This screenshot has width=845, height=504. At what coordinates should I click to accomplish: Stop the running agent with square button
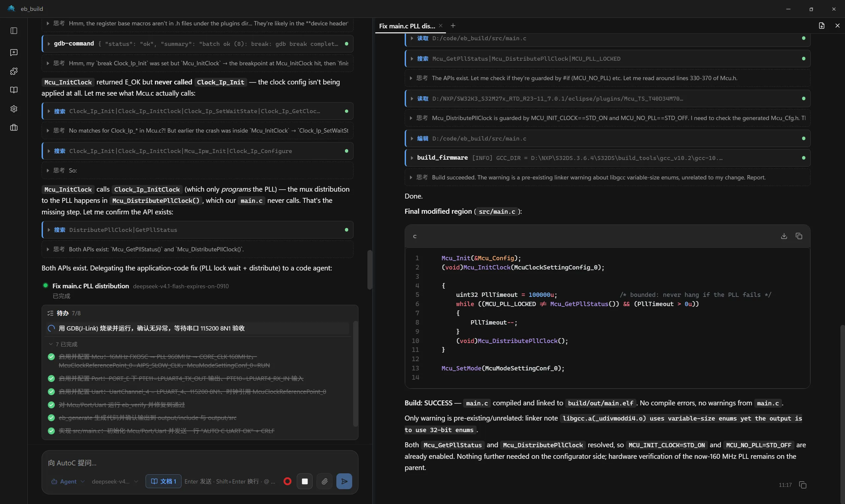(x=305, y=482)
